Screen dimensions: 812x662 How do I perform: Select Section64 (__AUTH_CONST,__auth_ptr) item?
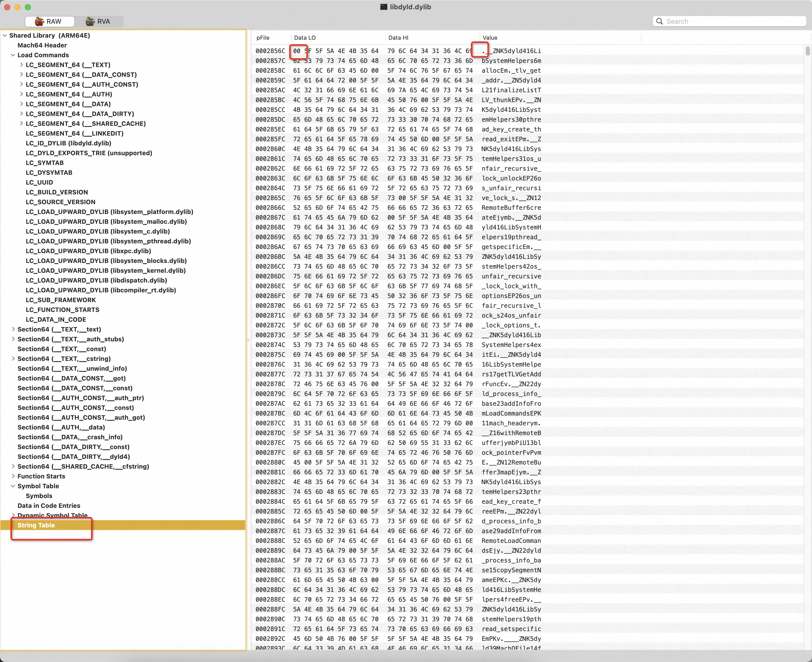click(81, 398)
